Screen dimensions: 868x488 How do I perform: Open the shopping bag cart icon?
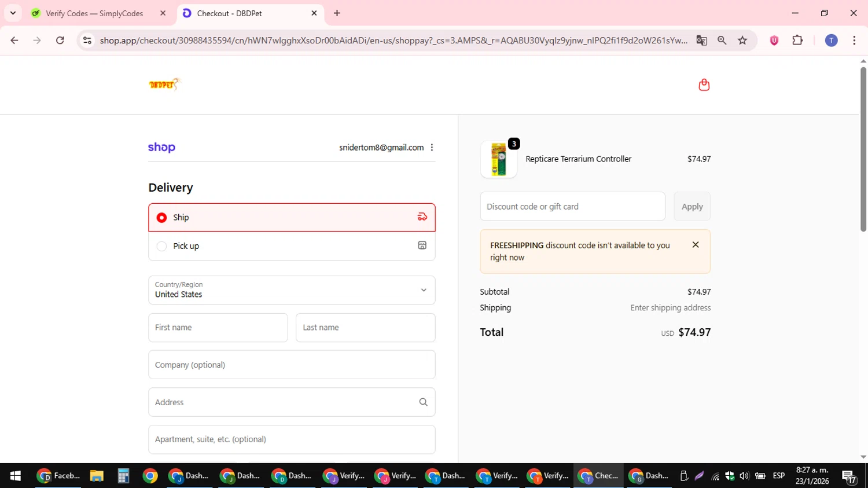tap(704, 85)
